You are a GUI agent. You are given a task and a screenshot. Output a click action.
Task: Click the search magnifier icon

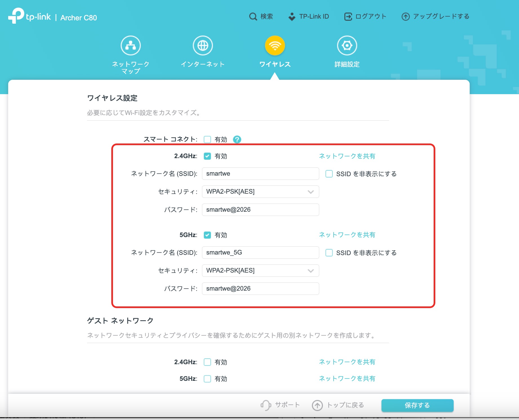coord(253,17)
